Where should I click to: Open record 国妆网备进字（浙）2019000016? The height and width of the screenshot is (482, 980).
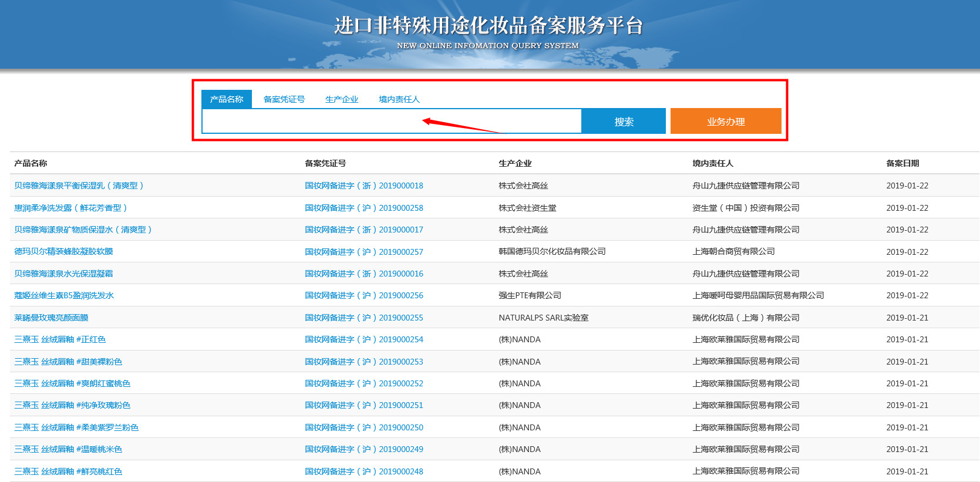coord(363,274)
